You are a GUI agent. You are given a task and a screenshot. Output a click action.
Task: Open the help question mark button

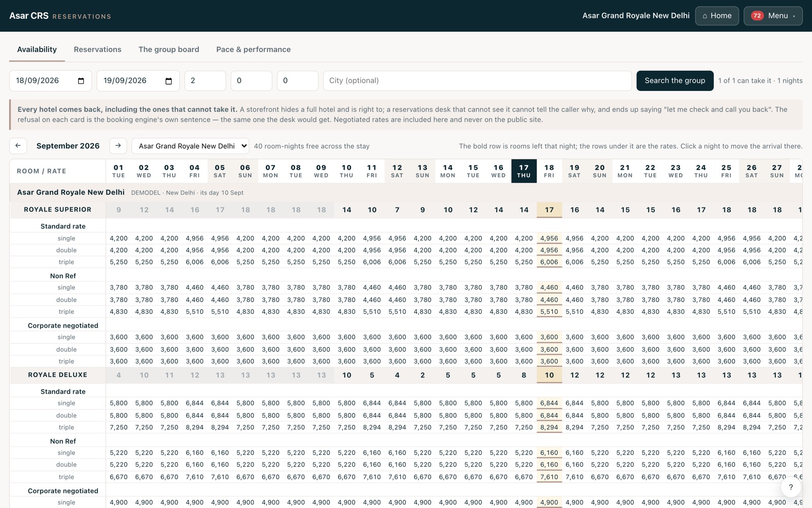click(x=791, y=487)
